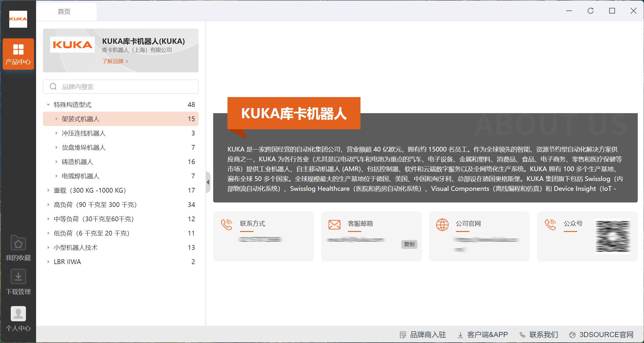Click the KUKA logo at top of sidebar
Screen dimensions: 644x343
pyautogui.click(x=18, y=19)
